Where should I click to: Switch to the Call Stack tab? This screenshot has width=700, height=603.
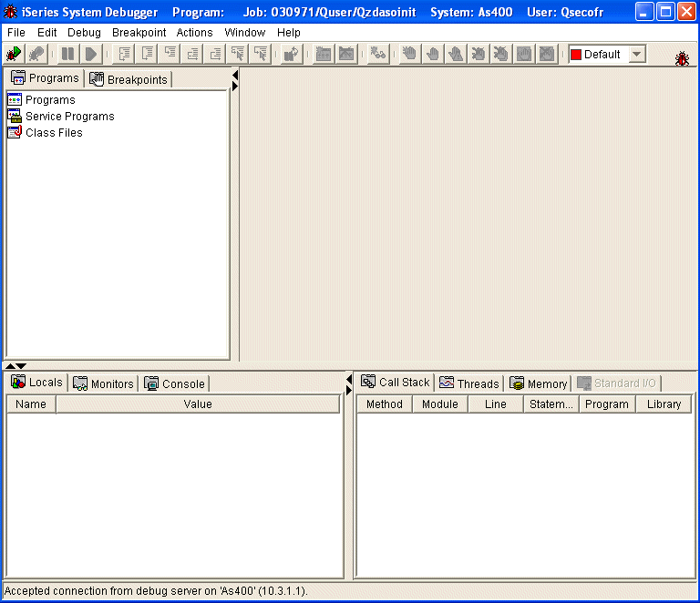(x=395, y=383)
